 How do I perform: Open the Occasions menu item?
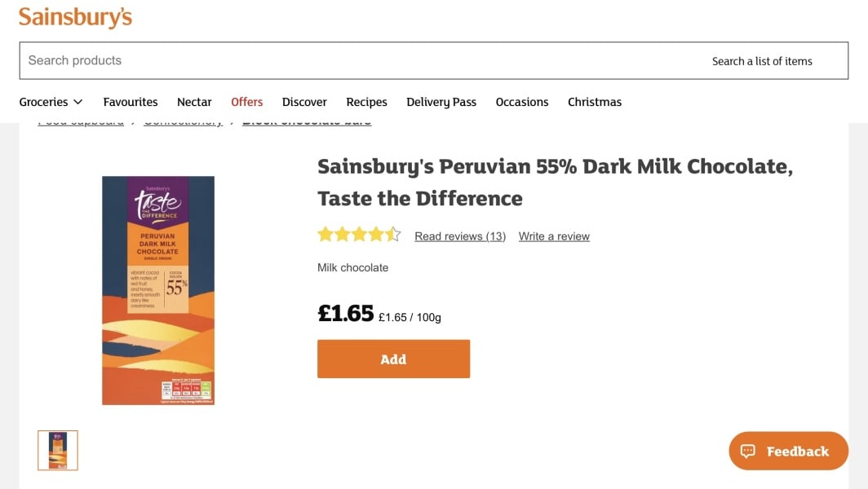click(x=522, y=102)
